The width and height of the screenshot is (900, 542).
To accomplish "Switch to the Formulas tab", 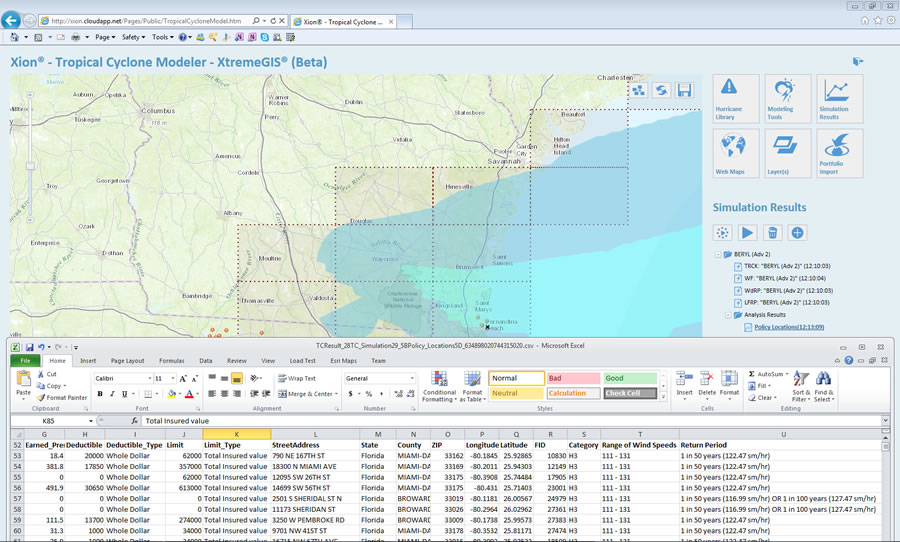I will pos(172,361).
